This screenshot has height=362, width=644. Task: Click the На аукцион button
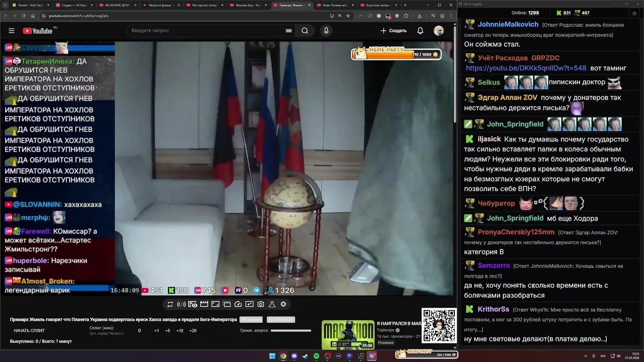tap(251, 320)
